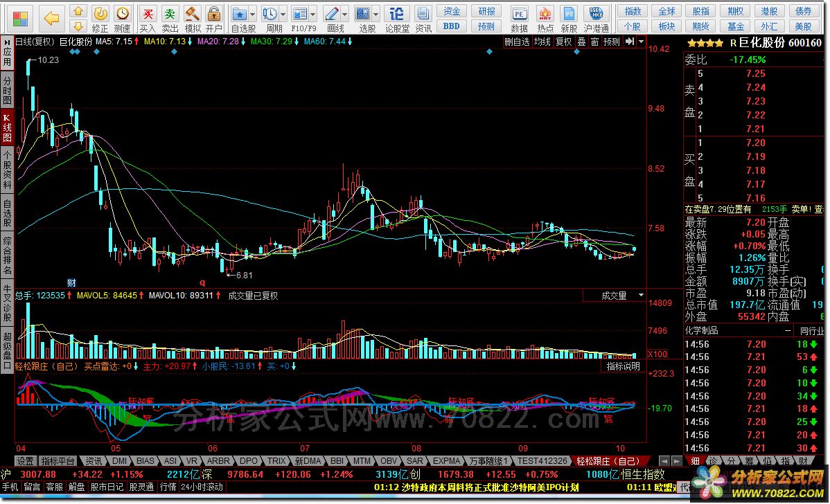Toggle the 预测 forecast in chart header
The image size is (830, 504).
pos(611,42)
